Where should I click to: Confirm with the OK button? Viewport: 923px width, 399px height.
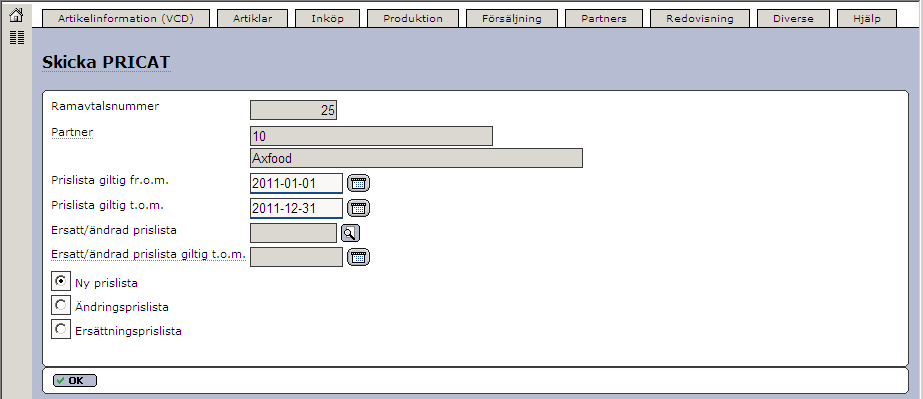click(75, 381)
